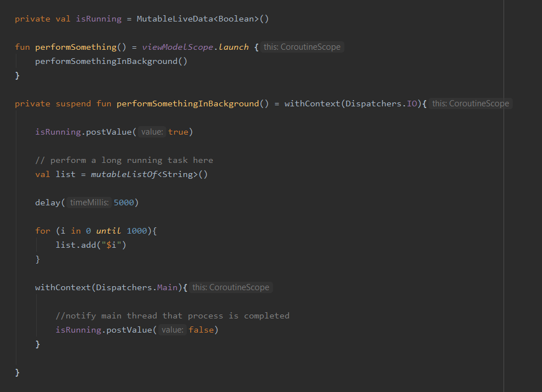Click the comment about long running task
Viewport: 542px width, 392px height.
124,161
